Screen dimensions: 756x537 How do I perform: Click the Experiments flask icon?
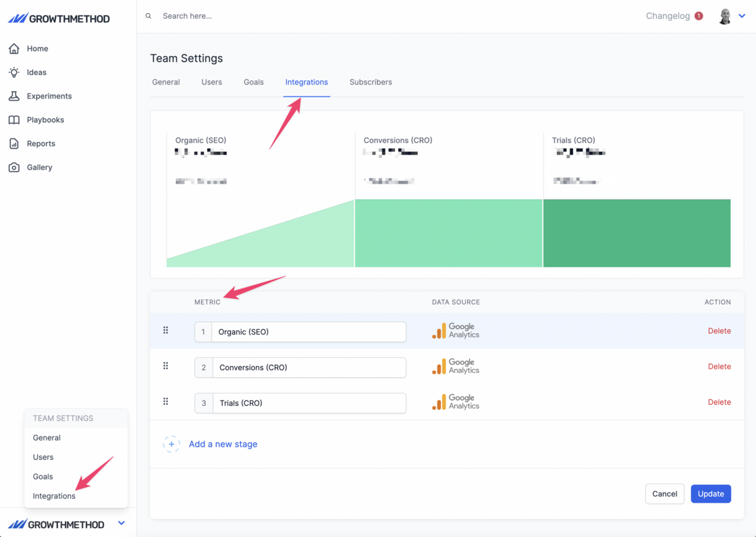tap(14, 95)
